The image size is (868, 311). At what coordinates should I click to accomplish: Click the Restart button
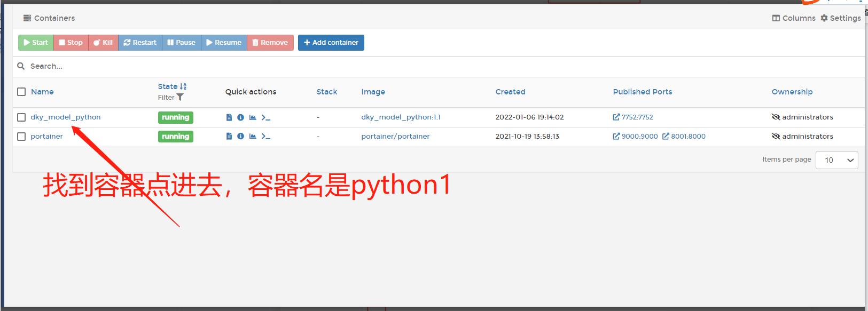tap(140, 43)
